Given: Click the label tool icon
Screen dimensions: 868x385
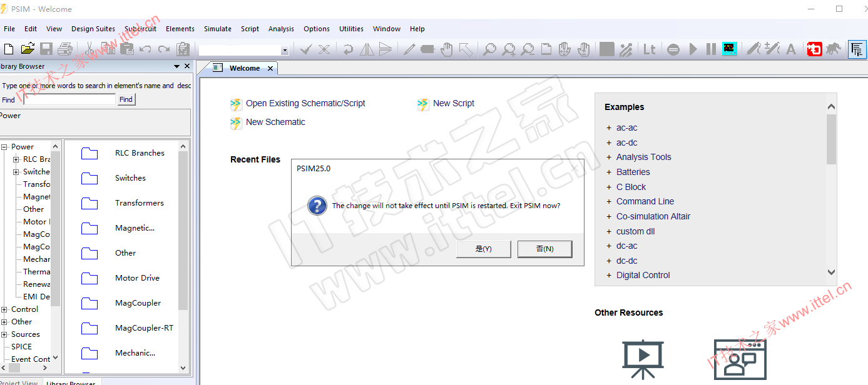Looking at the screenshot, I should tap(427, 49).
